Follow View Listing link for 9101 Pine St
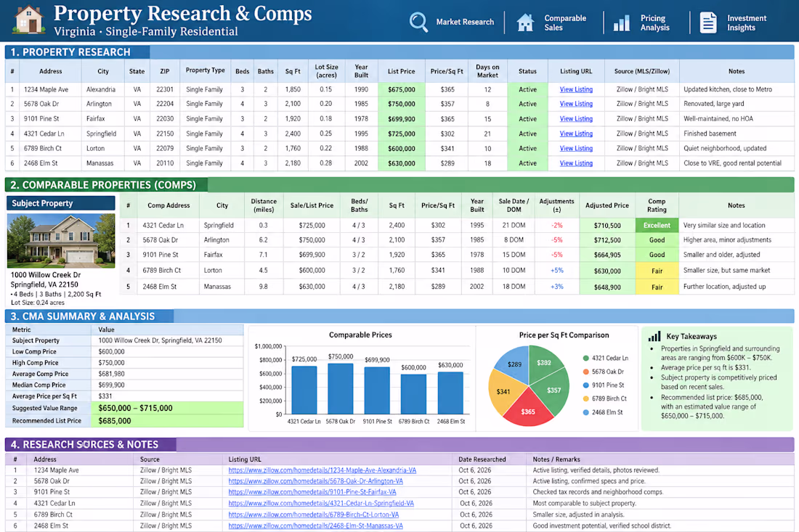Viewport: 799px width, 532px height. pos(576,118)
